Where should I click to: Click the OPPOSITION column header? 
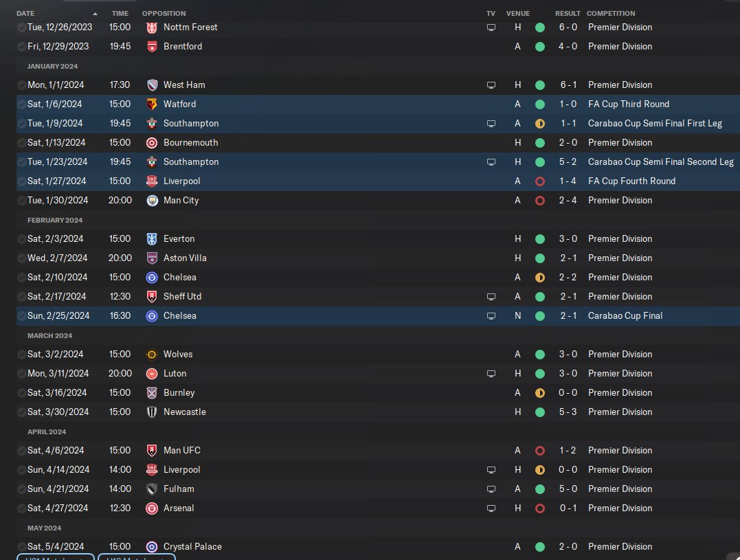pyautogui.click(x=164, y=13)
